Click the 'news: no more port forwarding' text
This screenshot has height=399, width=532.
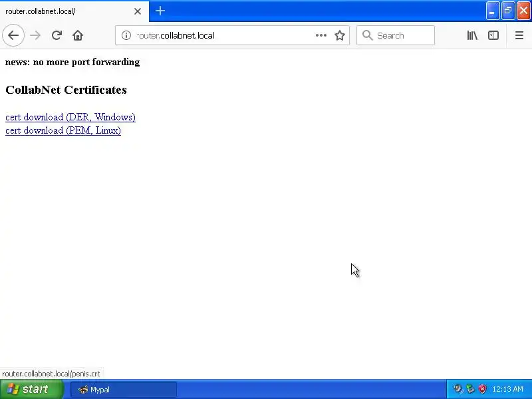(x=72, y=62)
